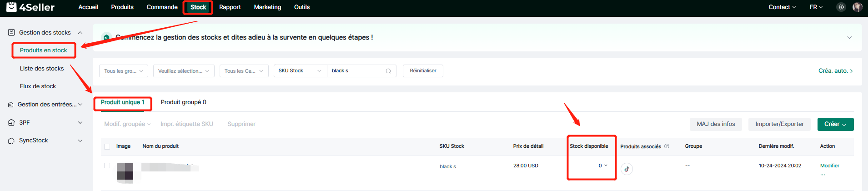Click the search magnifier icon in SKU field
The width and height of the screenshot is (868, 191).
[388, 71]
